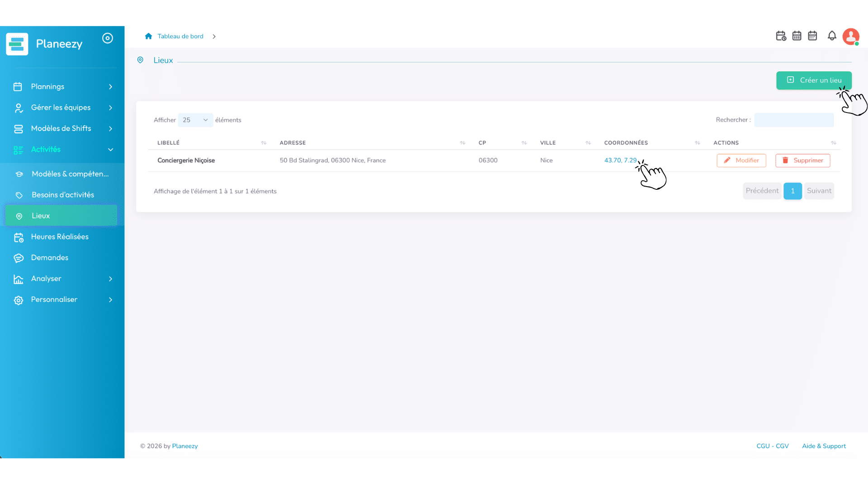This screenshot has height=488, width=868.
Task: Open the 43.70, 7.29 coordinates link
Action: coord(620,160)
